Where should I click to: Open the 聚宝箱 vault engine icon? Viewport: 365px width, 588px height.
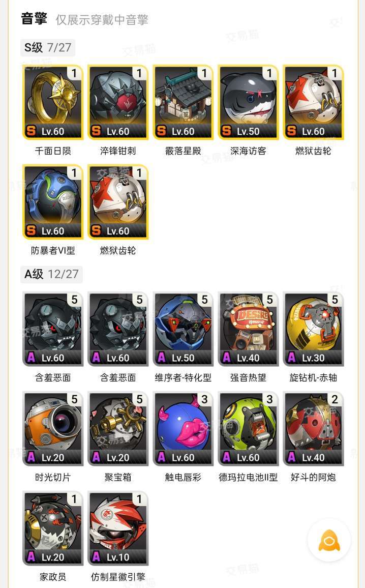pos(118,429)
